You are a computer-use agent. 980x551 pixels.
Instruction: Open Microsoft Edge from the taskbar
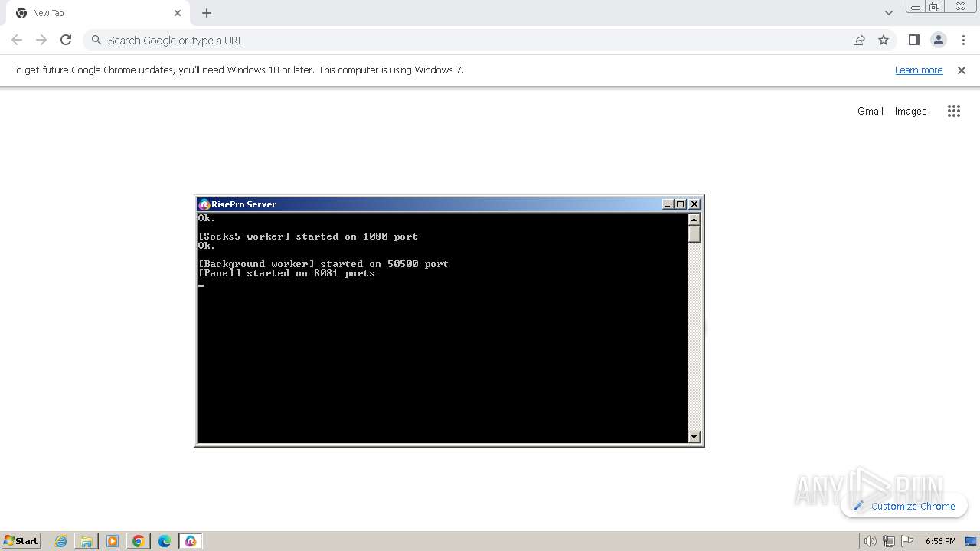click(165, 541)
